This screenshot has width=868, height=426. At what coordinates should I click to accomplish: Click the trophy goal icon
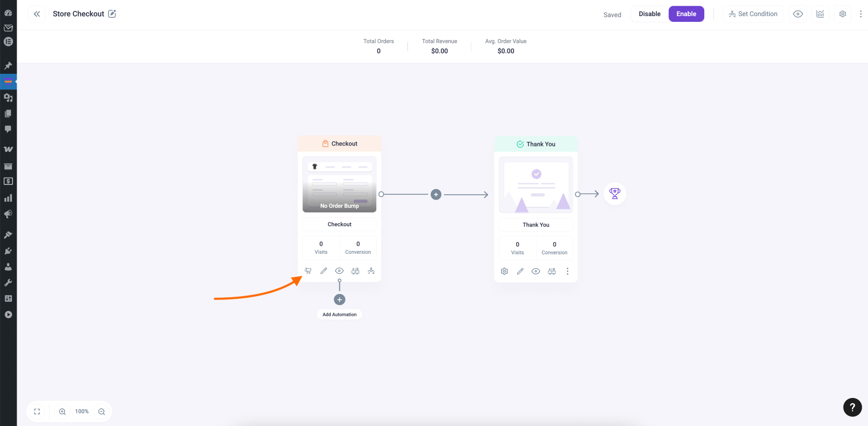click(615, 194)
